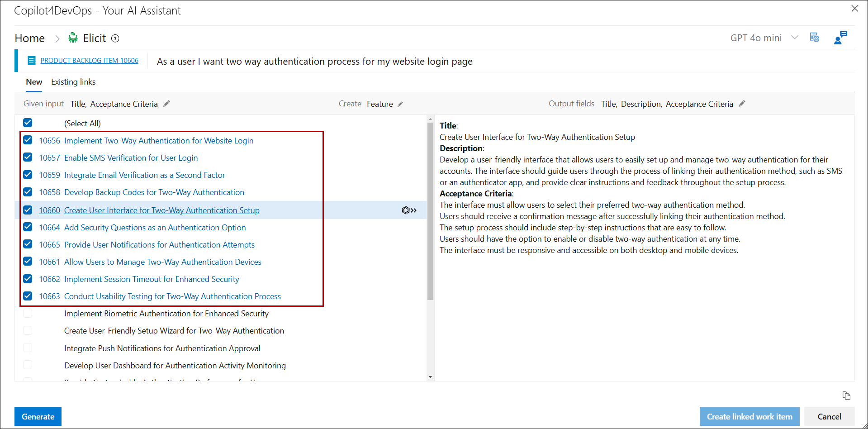
Task: Check Create User-Friendly Setup Wizard checkbox
Action: coord(28,330)
